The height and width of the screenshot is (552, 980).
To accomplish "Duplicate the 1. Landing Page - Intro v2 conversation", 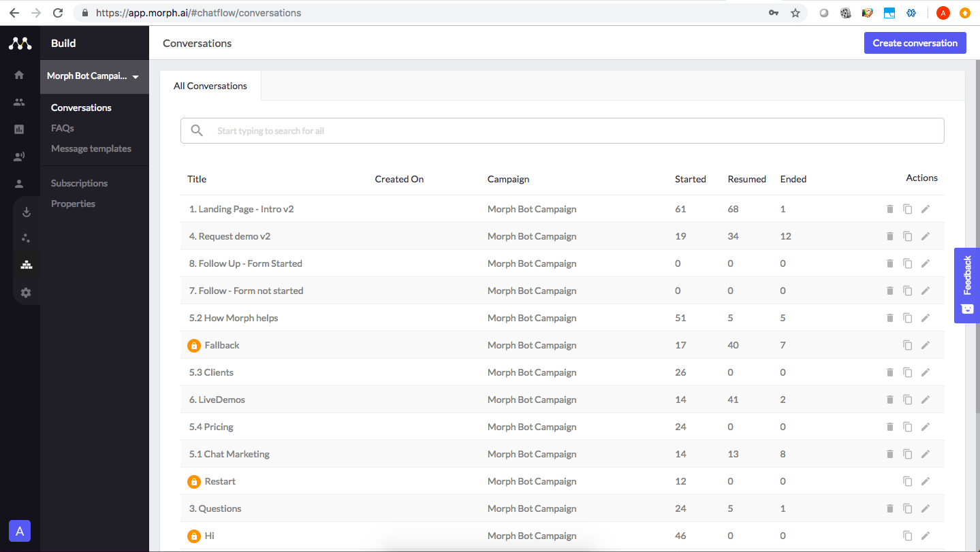I will pos(907,209).
